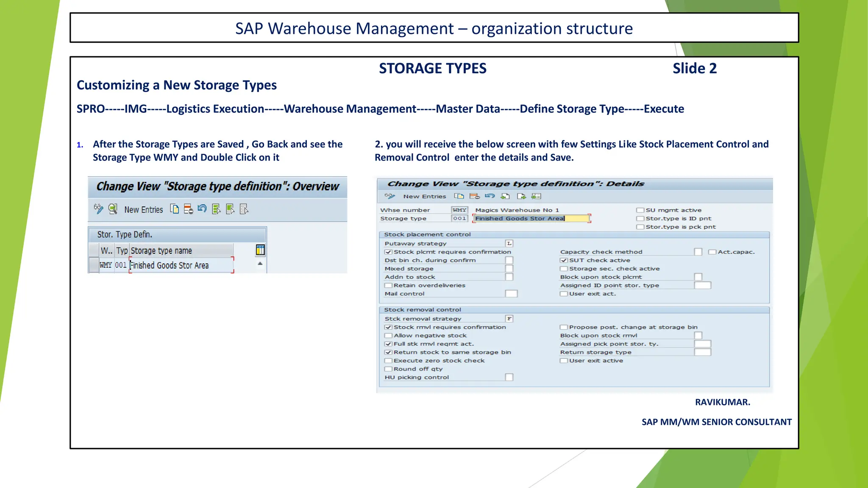Click Stck removal strategy field showing F
The width and height of the screenshot is (868, 488).
coord(509,319)
